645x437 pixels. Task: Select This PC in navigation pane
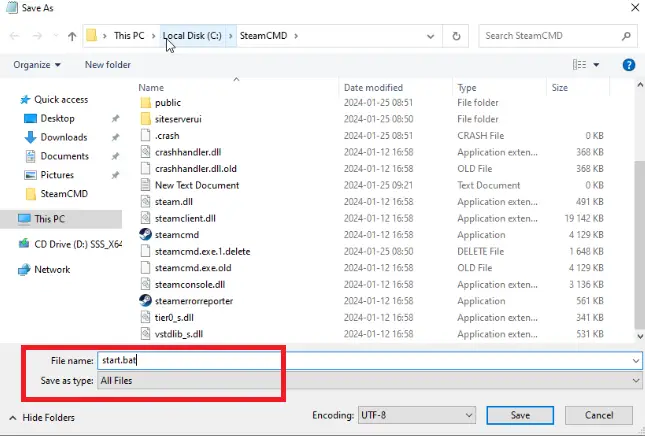click(x=61, y=219)
